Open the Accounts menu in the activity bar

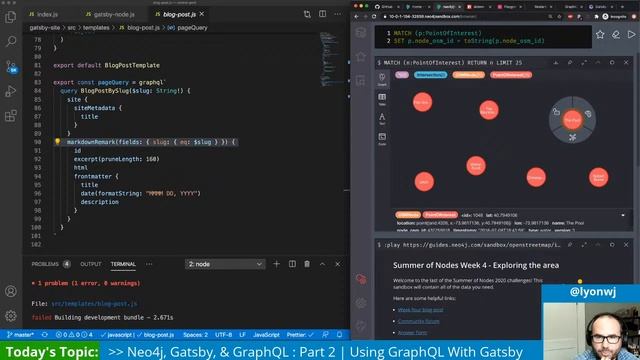tap(11, 291)
